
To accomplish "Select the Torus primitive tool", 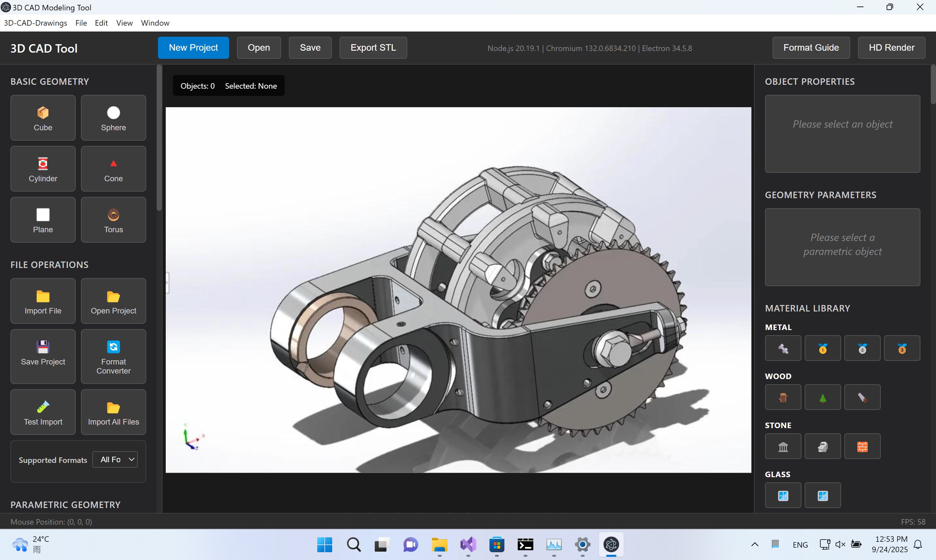I will (x=113, y=220).
